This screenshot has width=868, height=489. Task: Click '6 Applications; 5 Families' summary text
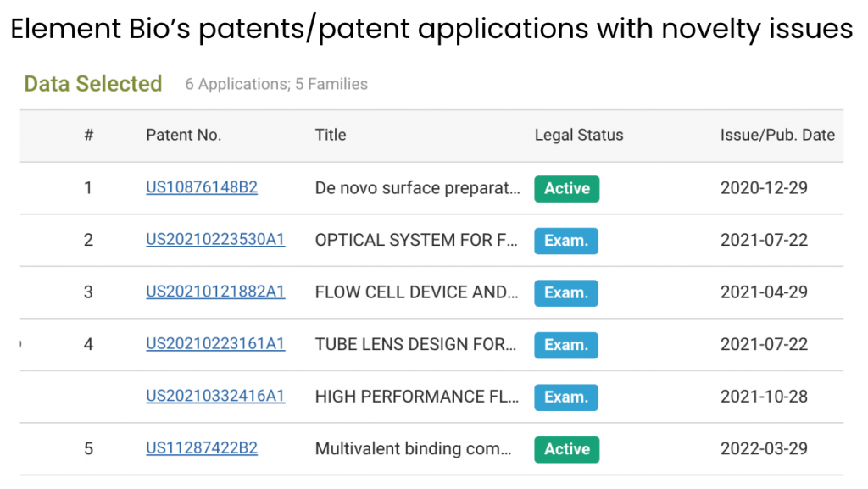pyautogui.click(x=276, y=84)
